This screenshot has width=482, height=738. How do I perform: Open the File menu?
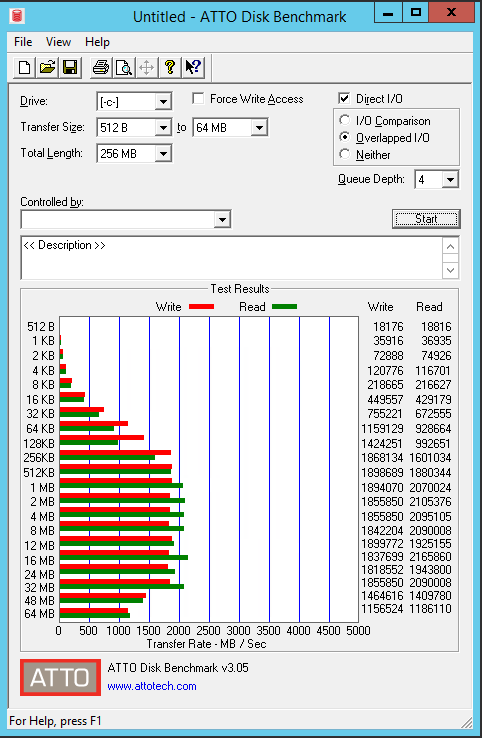(x=23, y=42)
